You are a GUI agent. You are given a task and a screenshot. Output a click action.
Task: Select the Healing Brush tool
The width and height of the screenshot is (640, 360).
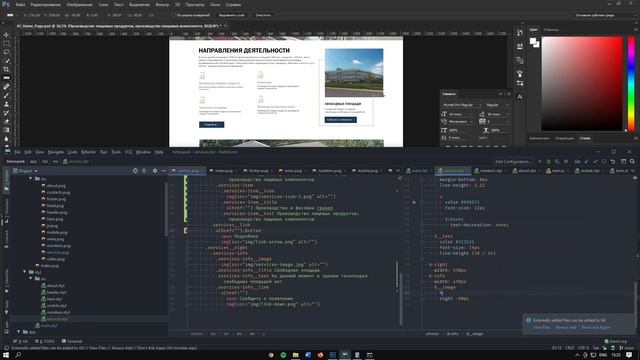point(6,87)
